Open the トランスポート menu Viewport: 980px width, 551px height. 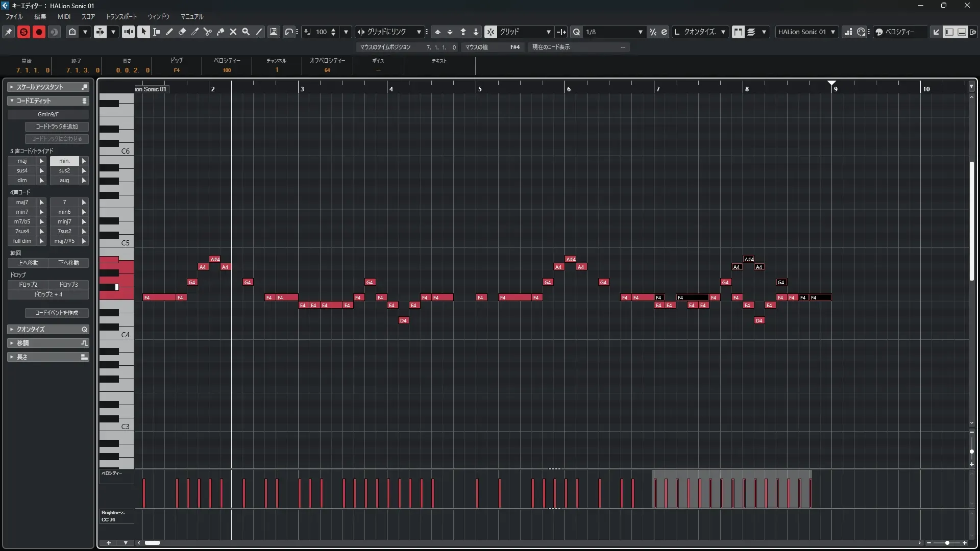click(121, 16)
